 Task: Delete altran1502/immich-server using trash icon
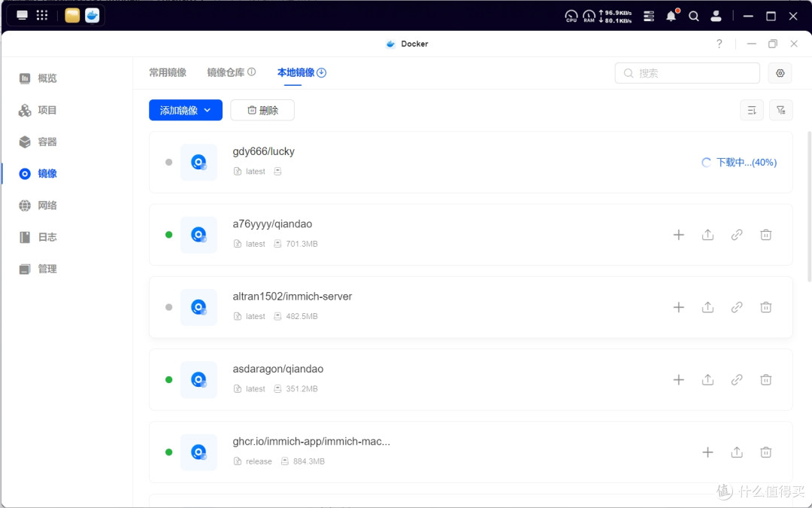(765, 307)
